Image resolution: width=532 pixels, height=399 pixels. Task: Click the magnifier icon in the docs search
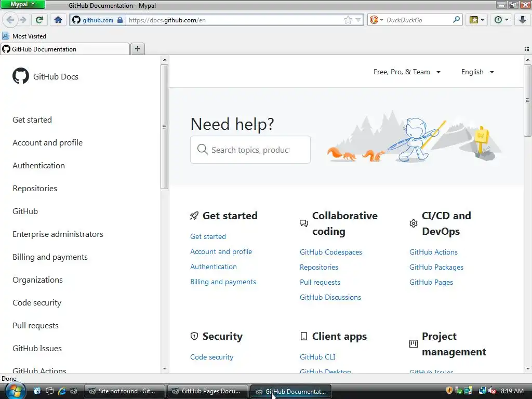coord(203,149)
